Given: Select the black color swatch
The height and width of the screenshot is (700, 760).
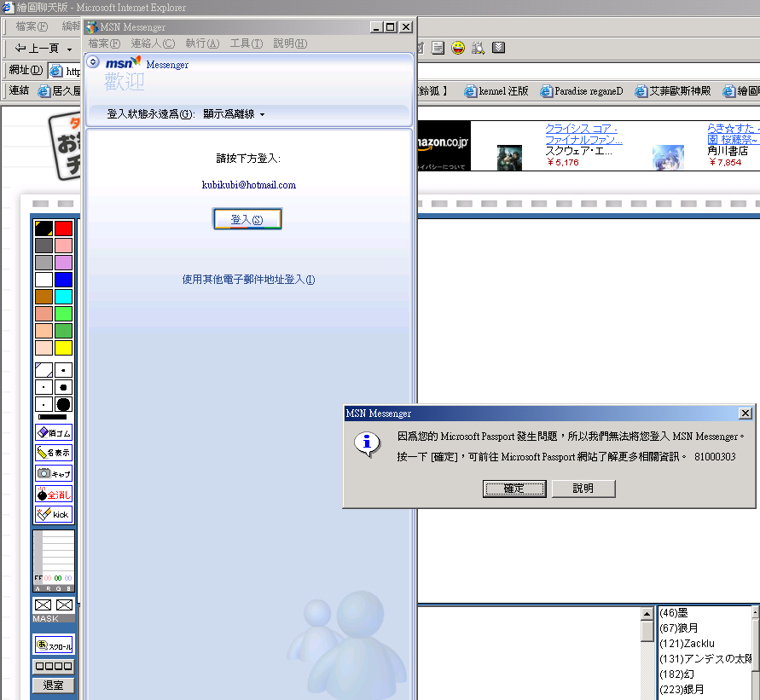Looking at the screenshot, I should click(44, 229).
